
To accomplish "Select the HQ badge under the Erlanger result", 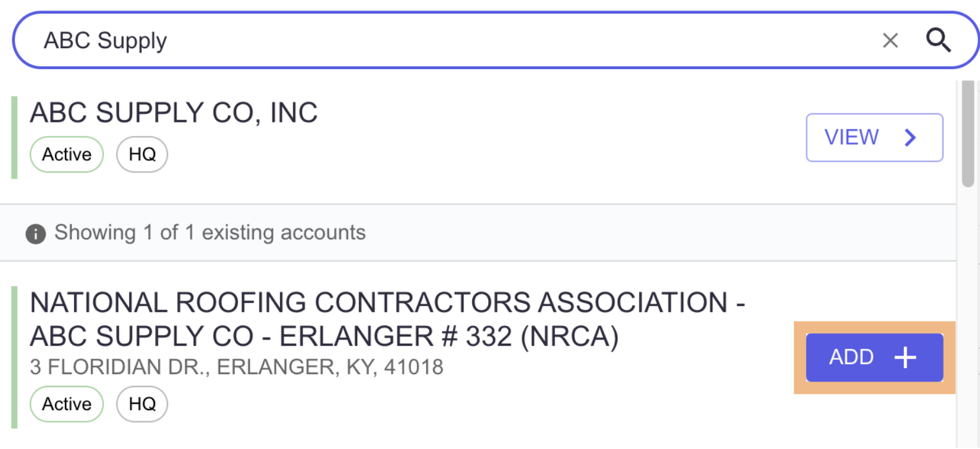I will [x=142, y=404].
